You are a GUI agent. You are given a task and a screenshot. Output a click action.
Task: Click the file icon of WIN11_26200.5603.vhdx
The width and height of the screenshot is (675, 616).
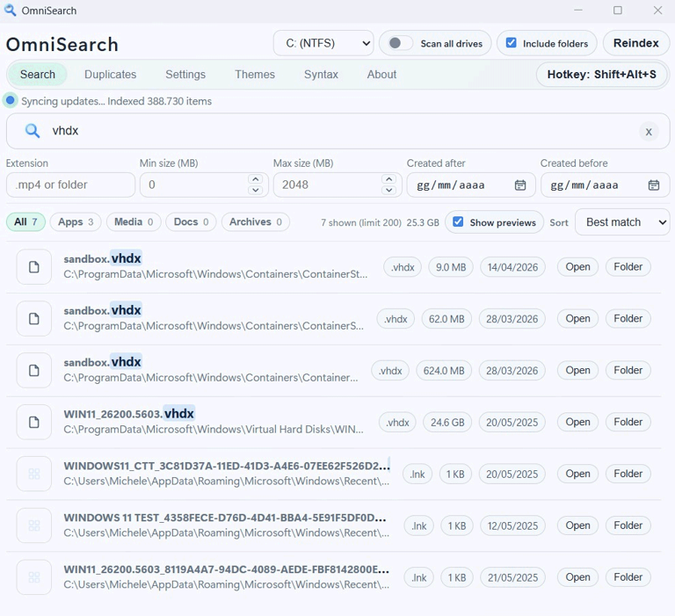pyautogui.click(x=34, y=423)
